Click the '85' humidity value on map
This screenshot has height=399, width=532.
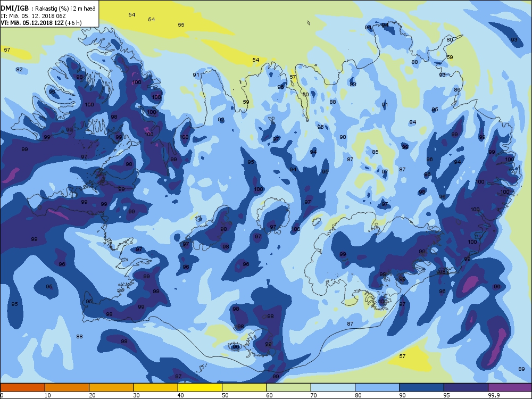click(375, 152)
